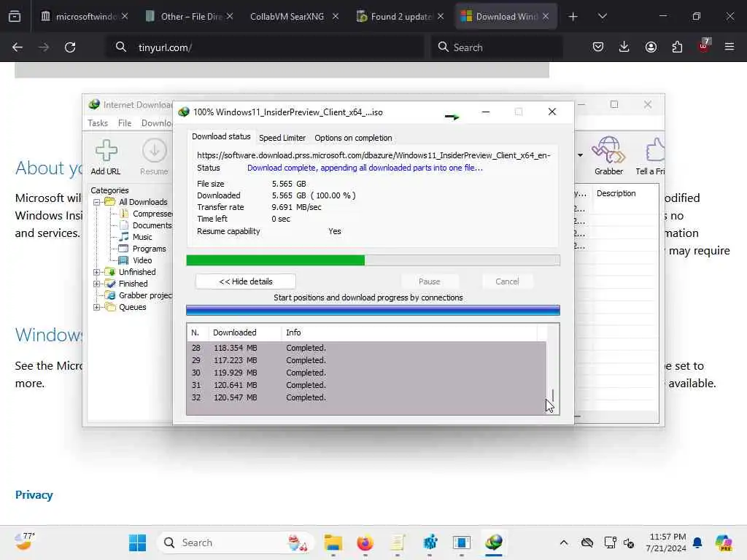Click the Cancel download button
The image size is (747, 560).
(x=507, y=281)
